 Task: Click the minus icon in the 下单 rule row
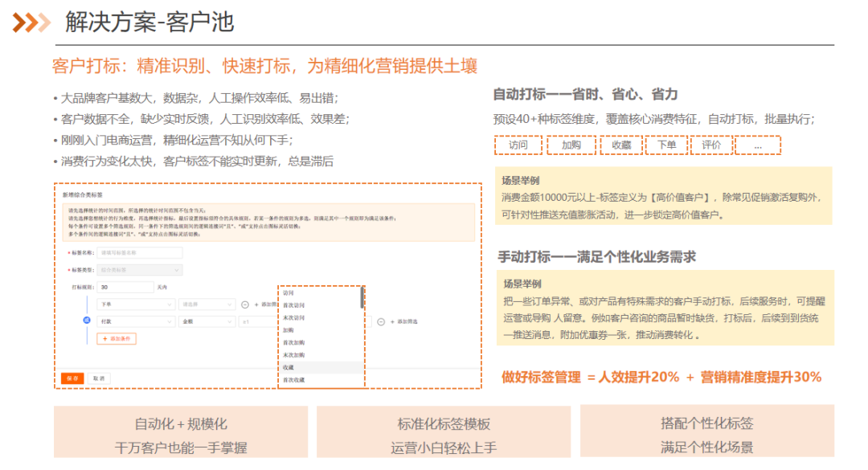245,305
